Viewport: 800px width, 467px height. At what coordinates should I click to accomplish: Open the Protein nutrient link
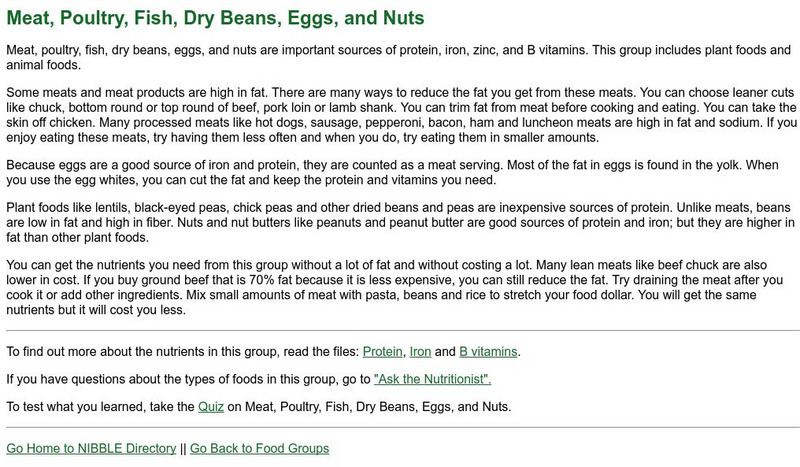382,351
